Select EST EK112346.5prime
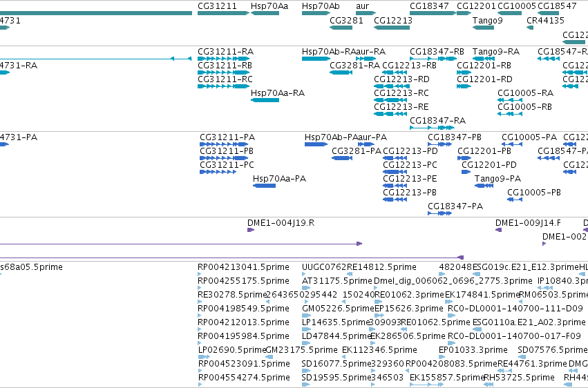The image size is (588, 388). [379, 351]
